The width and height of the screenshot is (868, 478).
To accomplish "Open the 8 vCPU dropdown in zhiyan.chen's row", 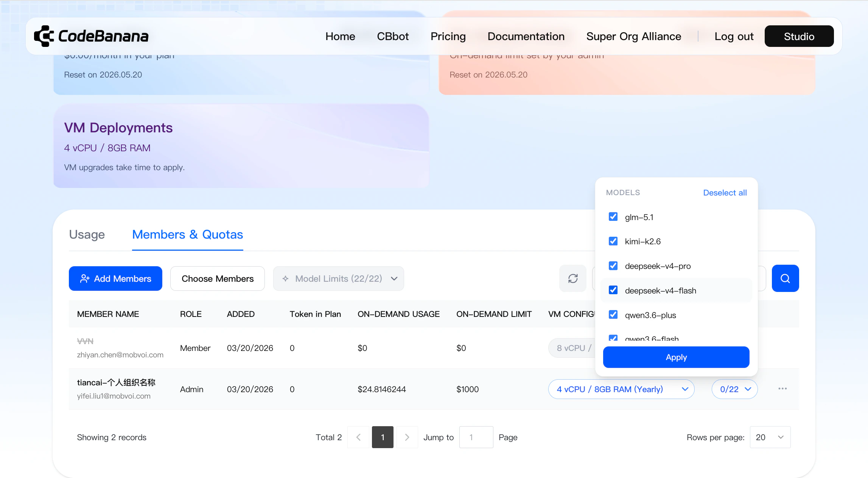I will tap(572, 348).
